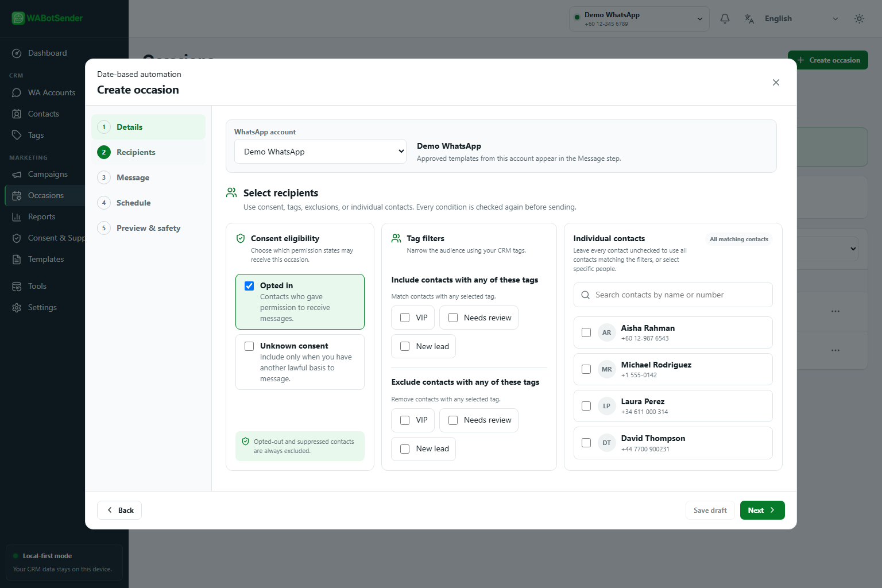Viewport: 882px width, 588px height.
Task: Open the notifications bell
Action: click(x=725, y=19)
